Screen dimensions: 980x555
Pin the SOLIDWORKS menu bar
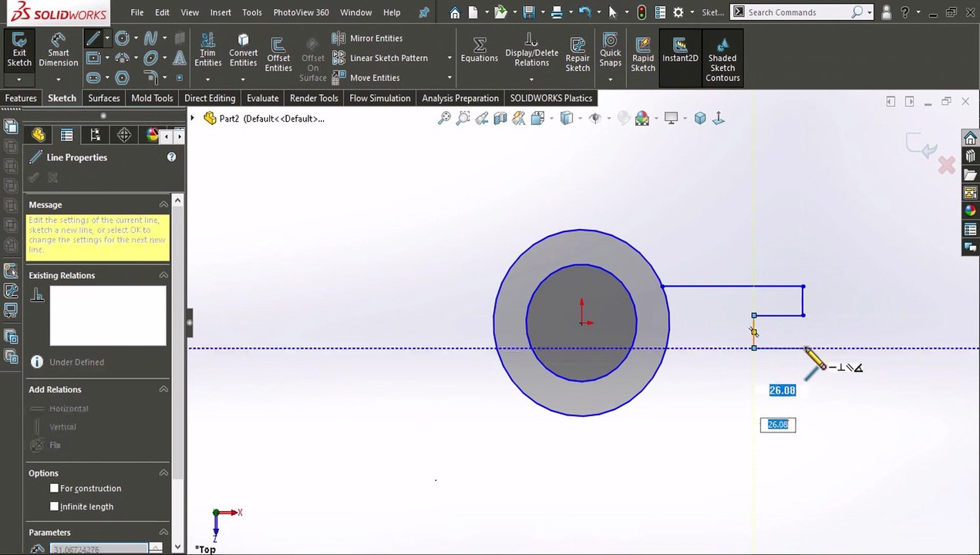point(424,12)
